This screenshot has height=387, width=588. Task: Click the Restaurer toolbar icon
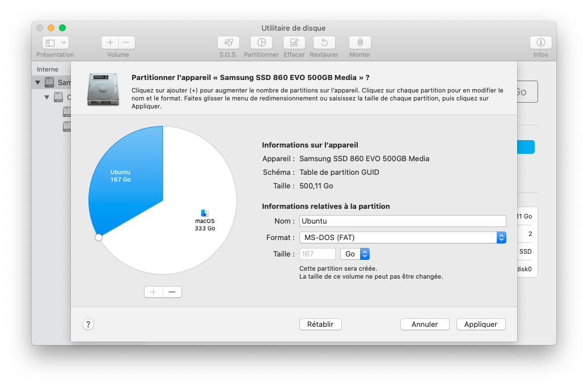[324, 43]
